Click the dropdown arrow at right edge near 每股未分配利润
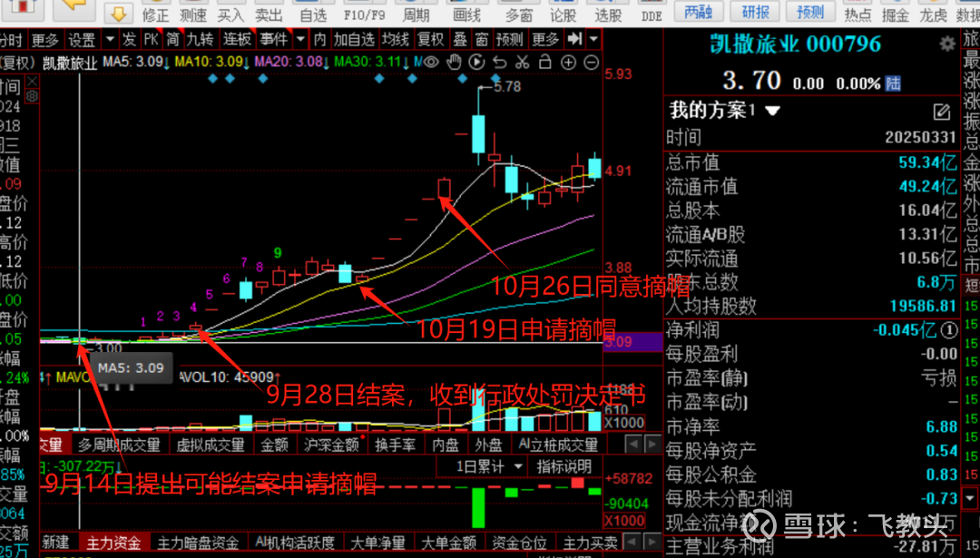Screen dimensions: 980x558 (x=969, y=499)
